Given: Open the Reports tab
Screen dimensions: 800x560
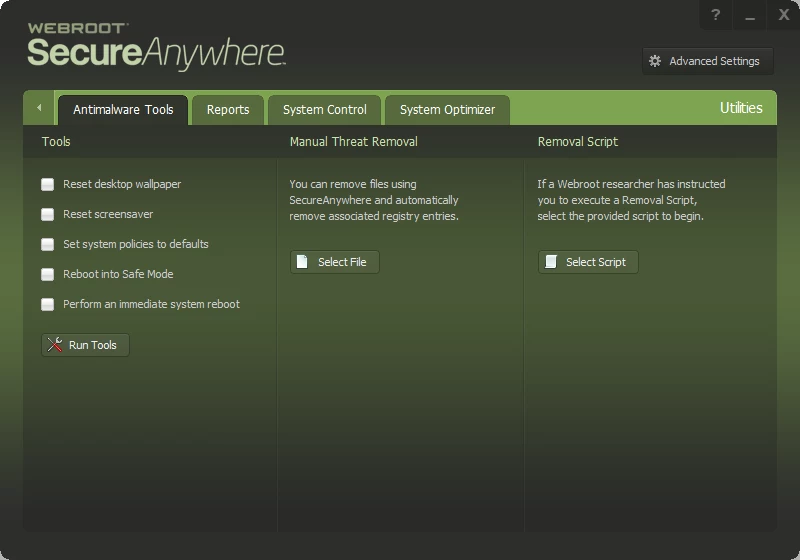Looking at the screenshot, I should (228, 110).
